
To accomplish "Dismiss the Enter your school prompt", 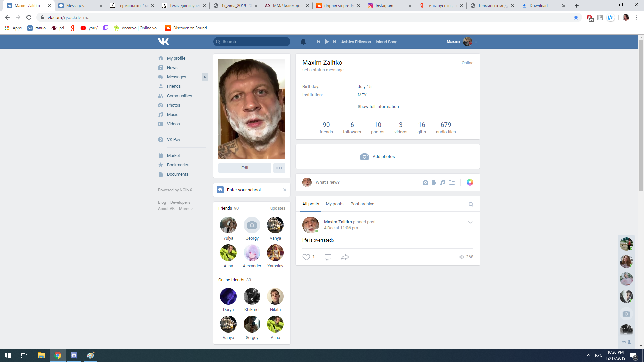I will tap(285, 190).
